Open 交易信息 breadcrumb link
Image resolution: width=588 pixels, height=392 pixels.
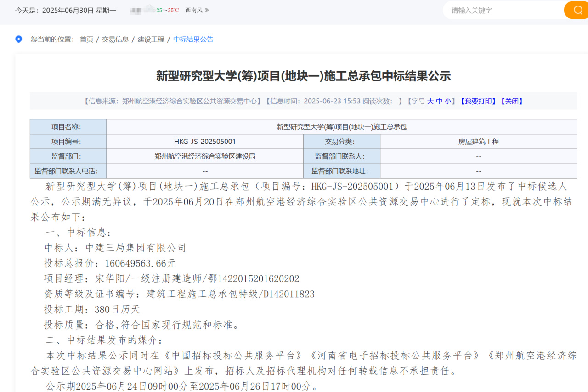(115, 40)
